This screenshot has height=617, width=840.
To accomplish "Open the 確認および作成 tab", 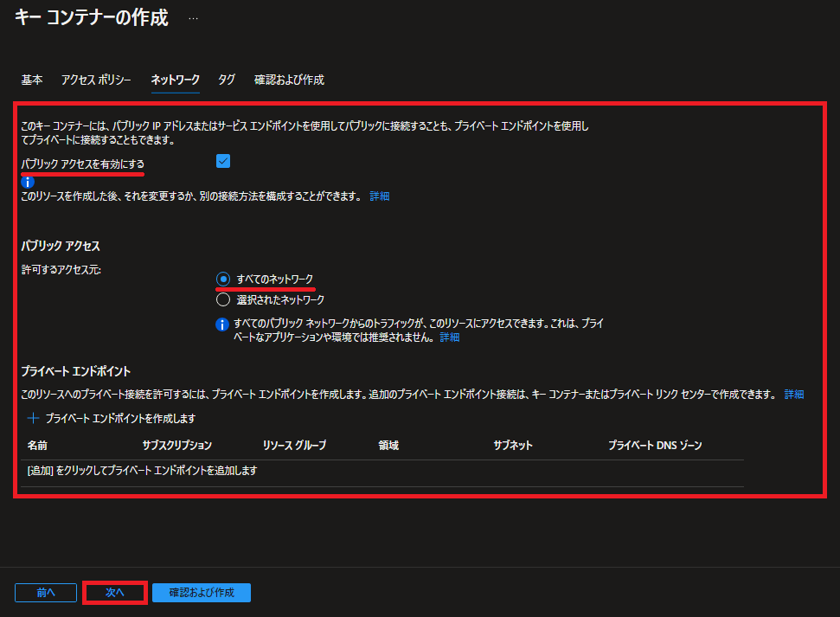I will tap(289, 80).
